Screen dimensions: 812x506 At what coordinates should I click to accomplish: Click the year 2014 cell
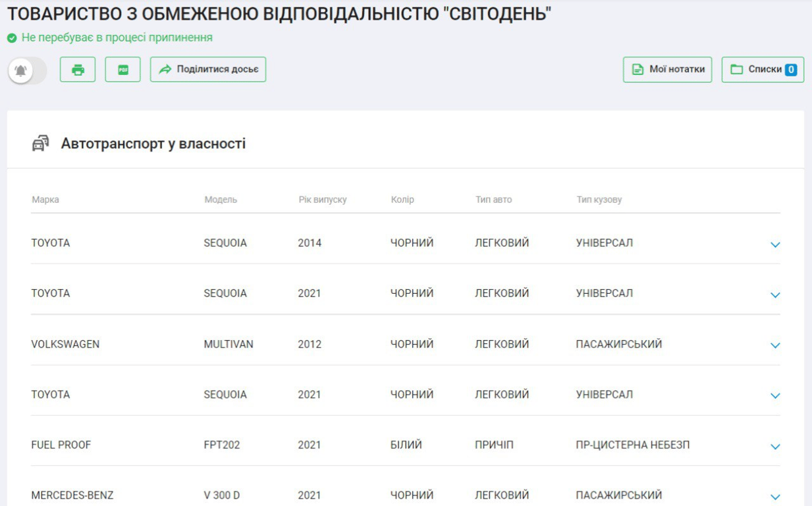click(x=310, y=242)
